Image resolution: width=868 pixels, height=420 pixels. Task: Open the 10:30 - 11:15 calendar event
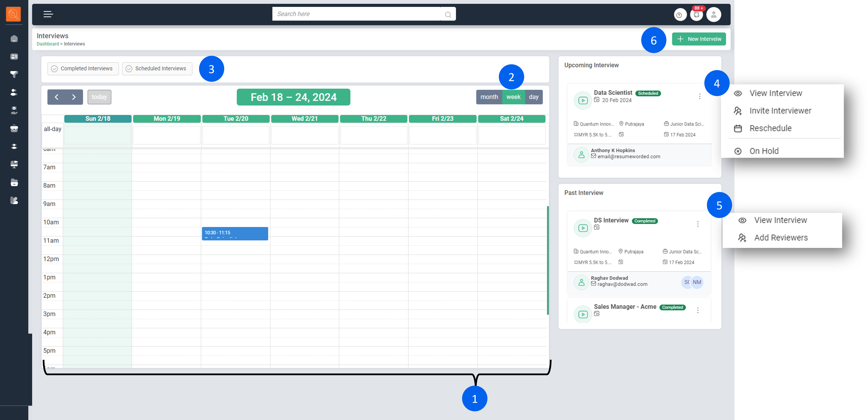235,233
